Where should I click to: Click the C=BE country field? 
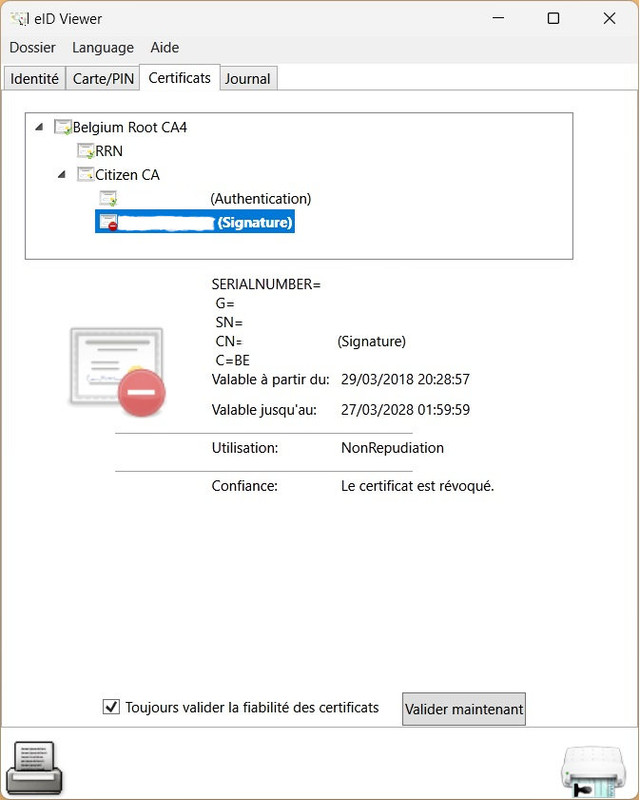(233, 360)
